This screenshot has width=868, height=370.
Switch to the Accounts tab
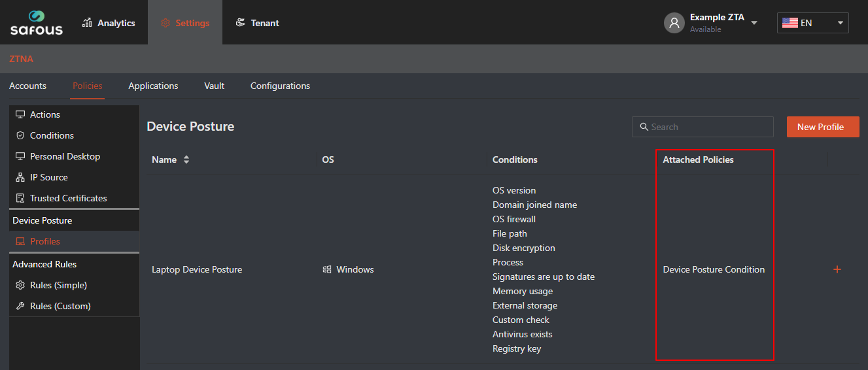click(27, 86)
